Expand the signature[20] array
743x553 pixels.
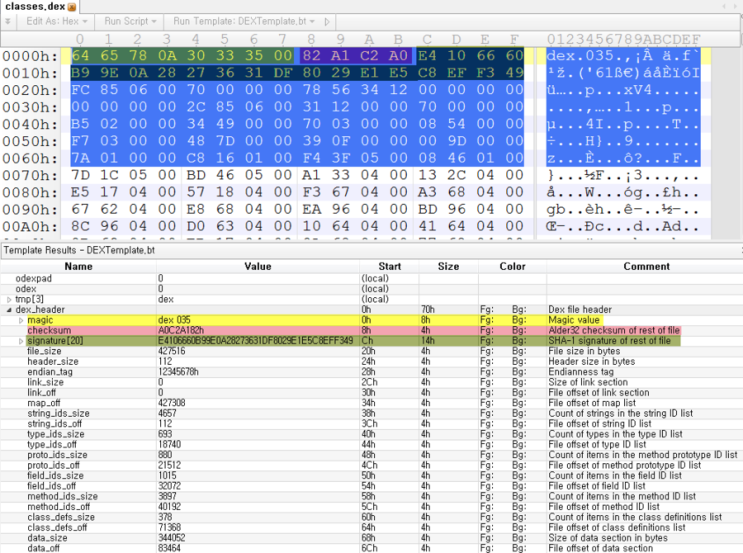coord(21,341)
